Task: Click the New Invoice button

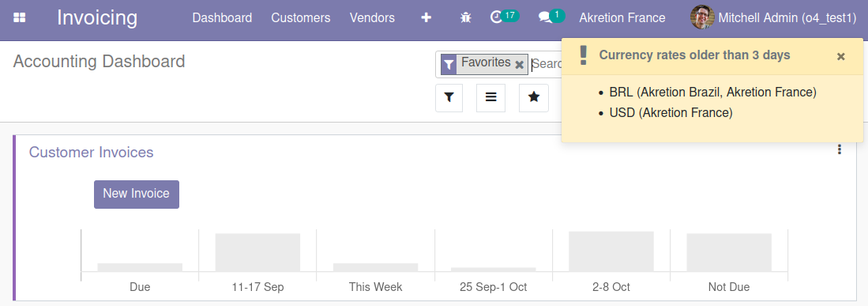Action: pyautogui.click(x=136, y=194)
